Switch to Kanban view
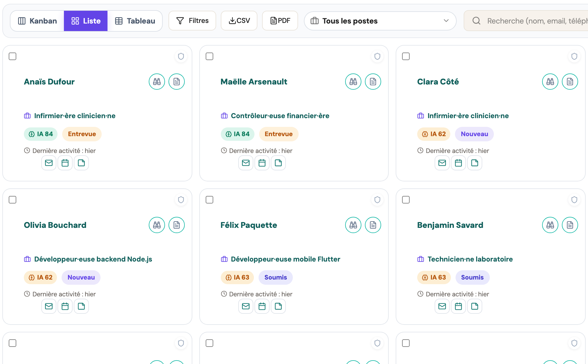The height and width of the screenshot is (364, 588). pos(37,21)
